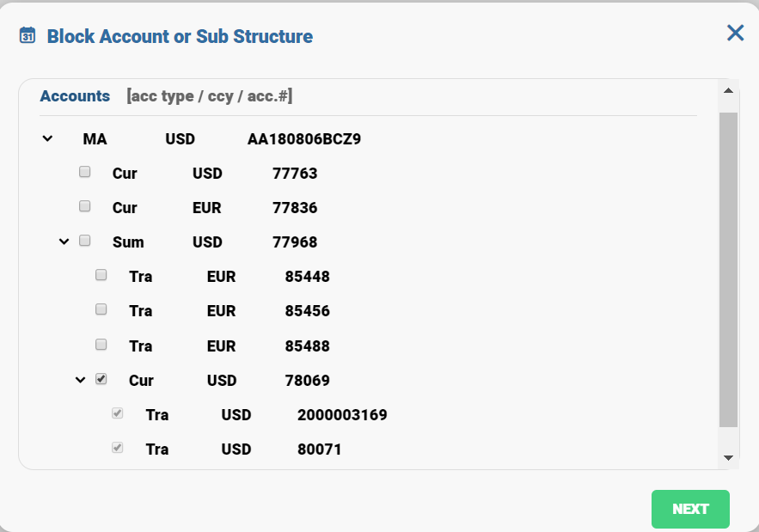759x532 pixels.
Task: Collapse the Sum USD 77968 node
Action: (x=64, y=242)
